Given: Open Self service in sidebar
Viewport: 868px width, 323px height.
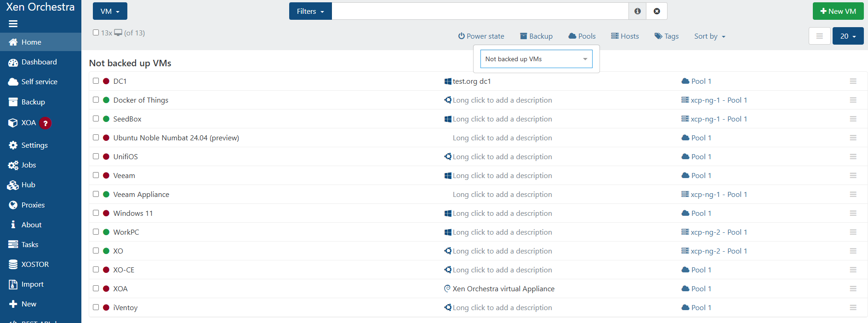Looking at the screenshot, I should point(40,82).
